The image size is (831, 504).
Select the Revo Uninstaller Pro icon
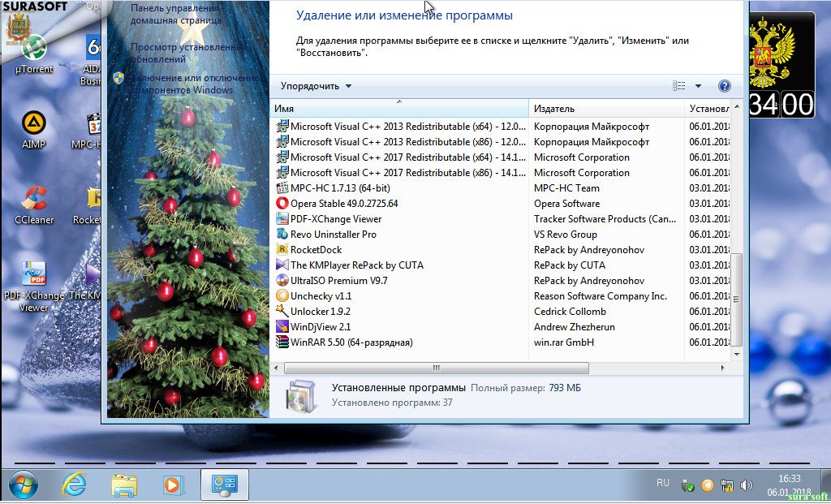[x=282, y=235]
